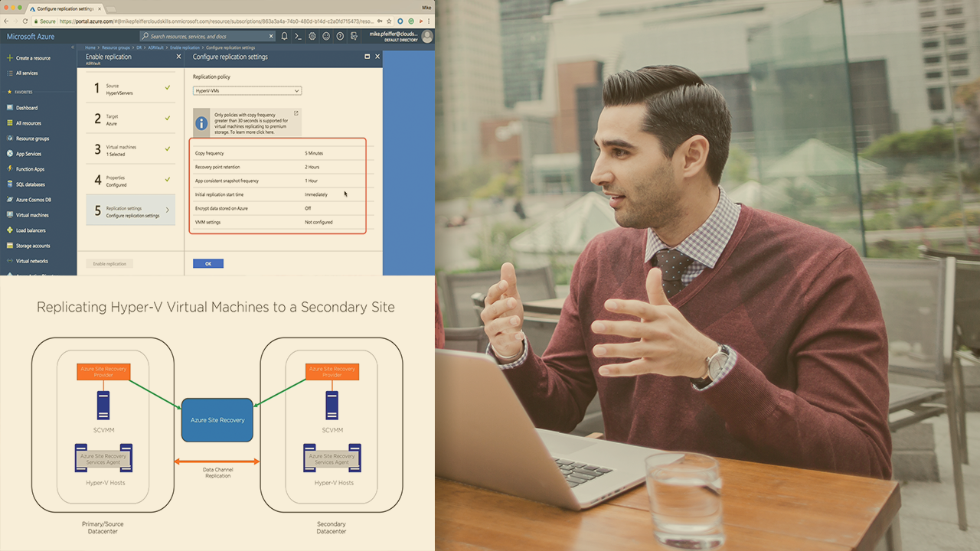Screen dimensions: 980x551
Task: Click the feedback smiley icon
Action: click(x=325, y=36)
